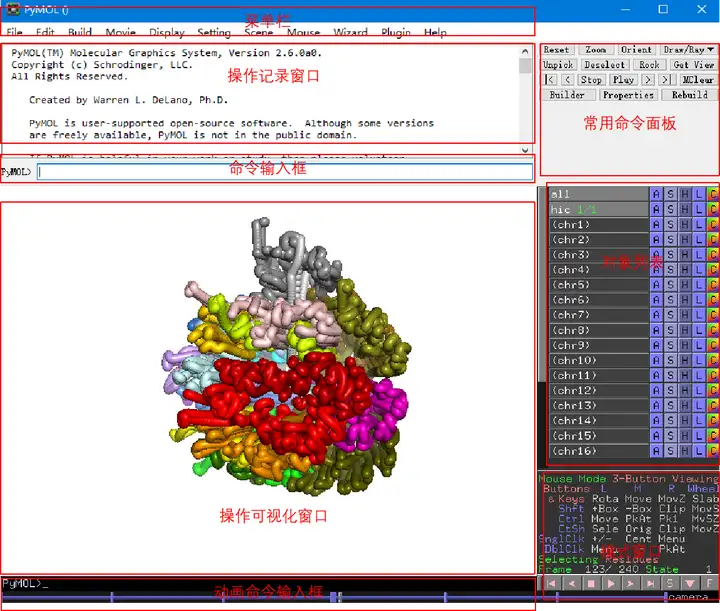Toggle the (chr1) selection
Screen dimensions: 720x611
[599, 224]
